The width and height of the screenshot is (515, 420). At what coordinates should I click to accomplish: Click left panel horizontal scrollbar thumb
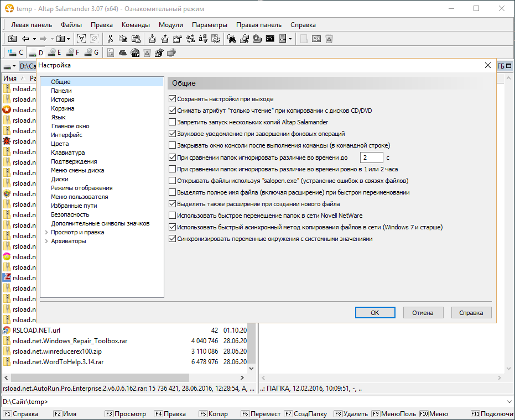click(100, 377)
